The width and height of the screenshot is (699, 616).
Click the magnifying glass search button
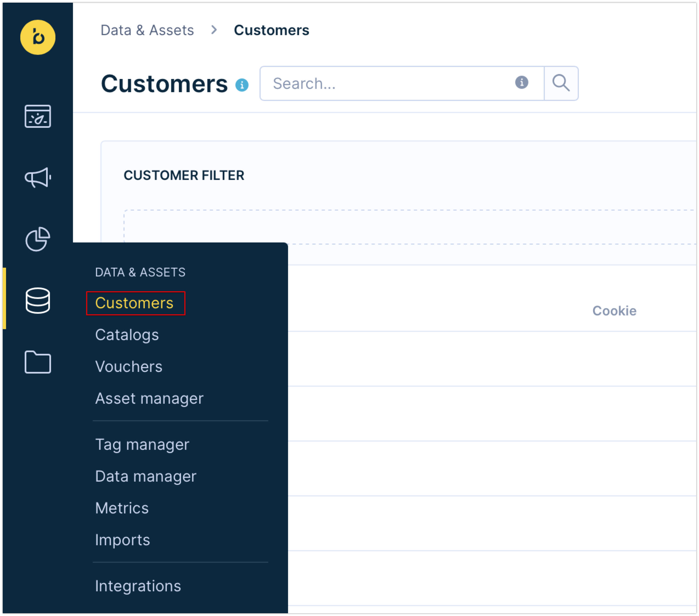pos(561,83)
